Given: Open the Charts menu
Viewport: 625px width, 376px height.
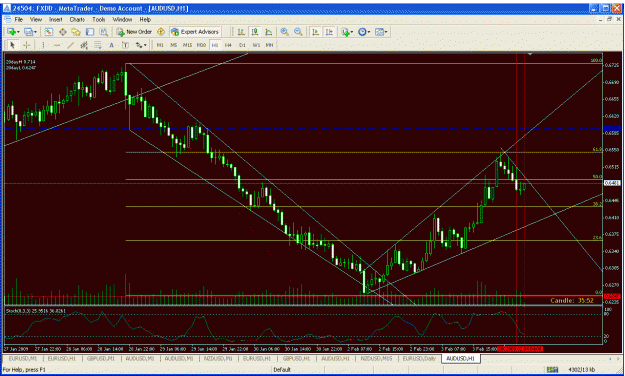Looking at the screenshot, I should pyautogui.click(x=77, y=19).
